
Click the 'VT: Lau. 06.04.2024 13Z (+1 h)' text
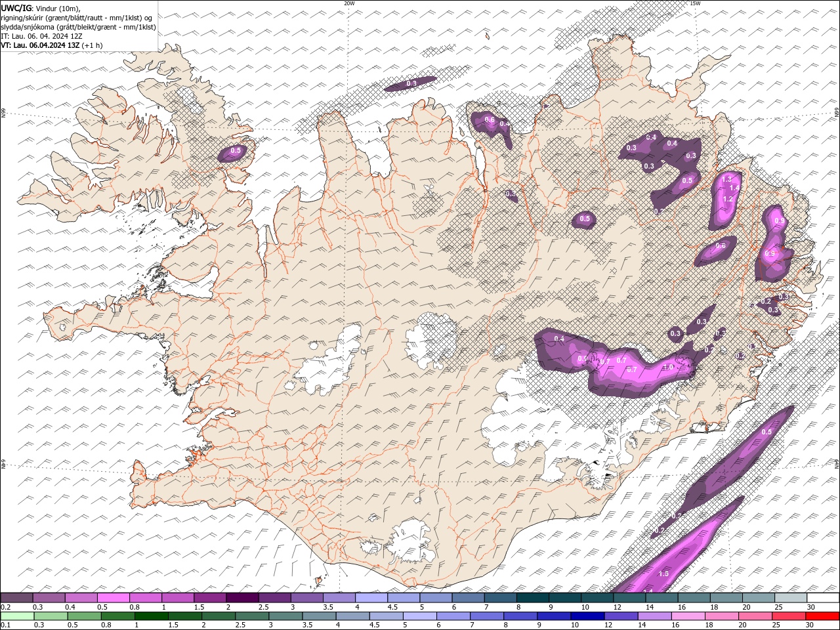click(51, 45)
